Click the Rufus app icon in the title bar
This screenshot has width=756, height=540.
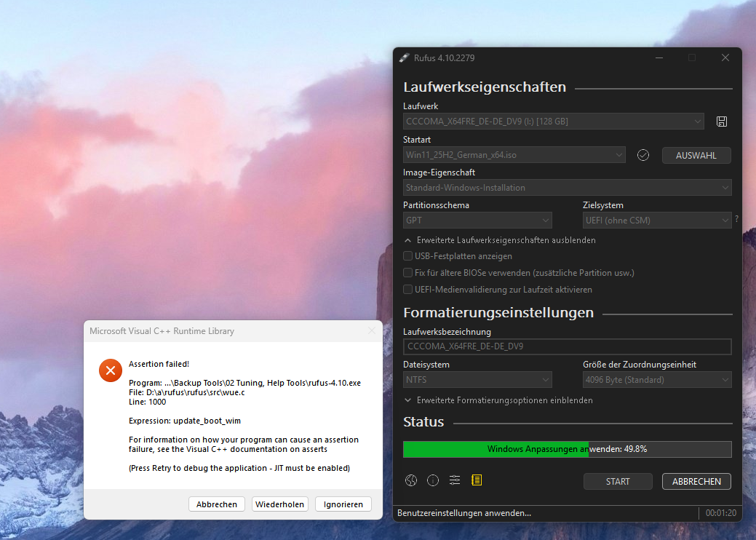click(x=404, y=58)
